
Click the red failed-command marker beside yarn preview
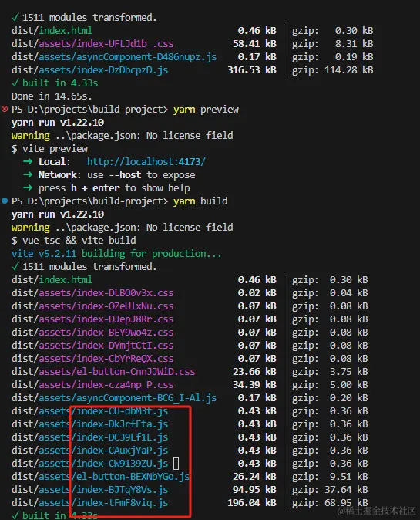5,109
